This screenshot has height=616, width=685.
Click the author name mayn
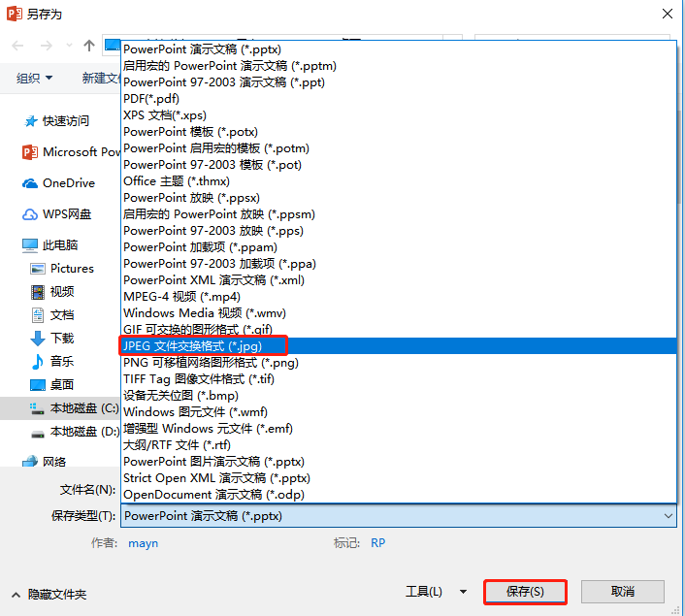(144, 543)
